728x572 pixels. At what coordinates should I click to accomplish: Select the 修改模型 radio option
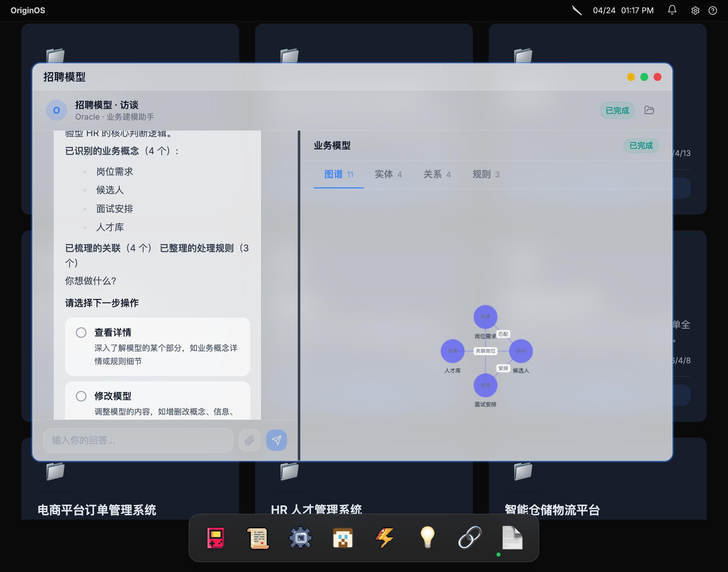click(81, 396)
